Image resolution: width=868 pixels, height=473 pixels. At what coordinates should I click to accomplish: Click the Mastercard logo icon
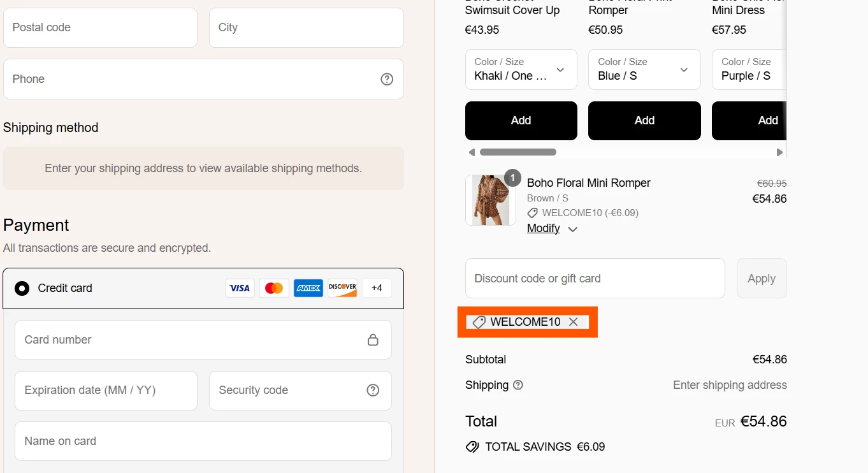pos(274,288)
